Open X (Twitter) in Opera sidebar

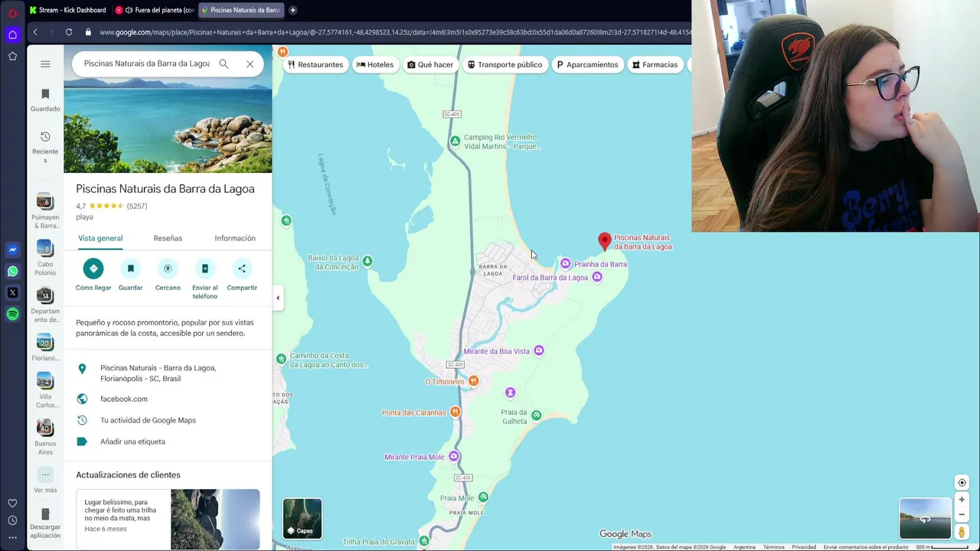(x=12, y=292)
